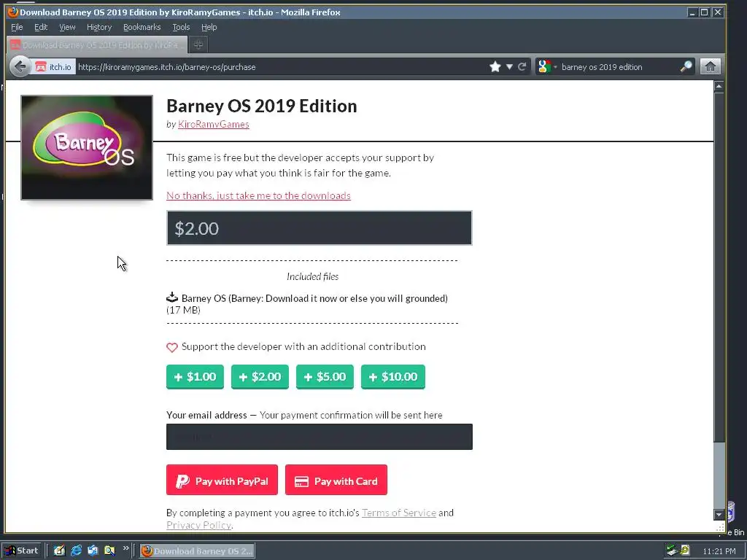Click the page scrollbar down arrow
Viewport: 747px width, 560px height.
point(719,514)
